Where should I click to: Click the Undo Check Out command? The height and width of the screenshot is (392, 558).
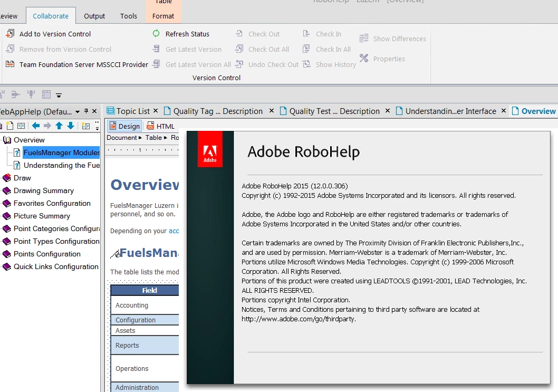[267, 64]
